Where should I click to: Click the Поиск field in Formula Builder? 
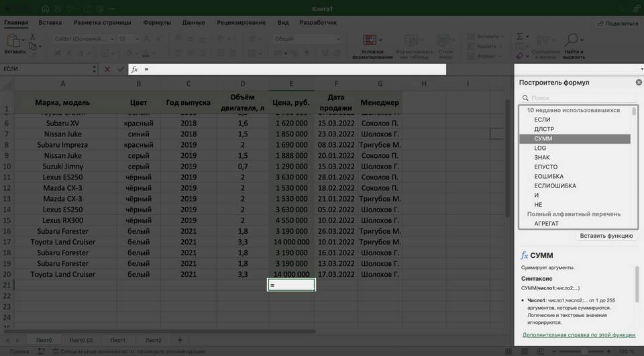tap(578, 98)
